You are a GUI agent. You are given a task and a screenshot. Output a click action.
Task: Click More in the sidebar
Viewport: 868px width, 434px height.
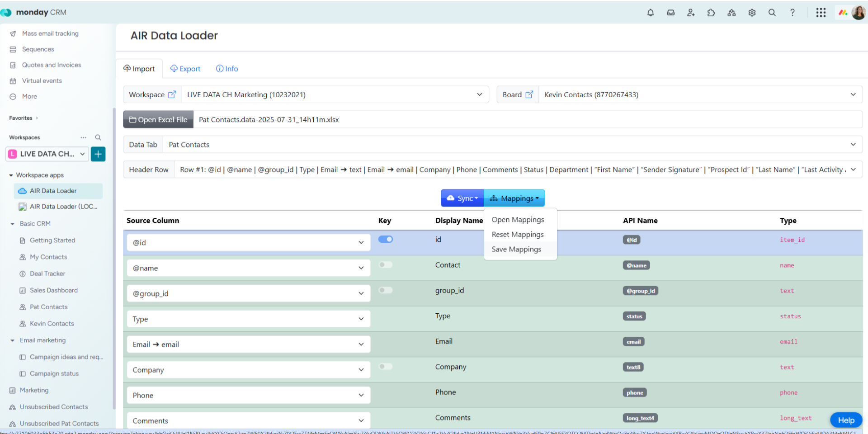point(29,97)
